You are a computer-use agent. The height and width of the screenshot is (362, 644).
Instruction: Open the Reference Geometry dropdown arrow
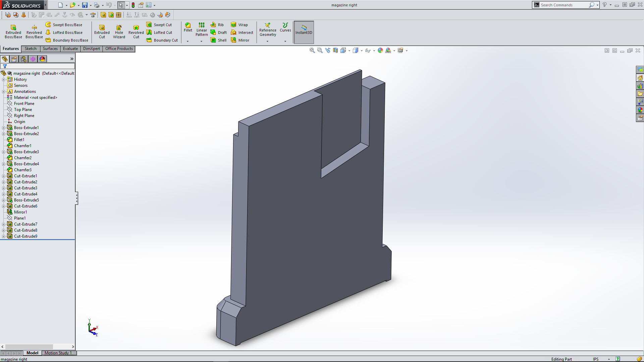267,41
